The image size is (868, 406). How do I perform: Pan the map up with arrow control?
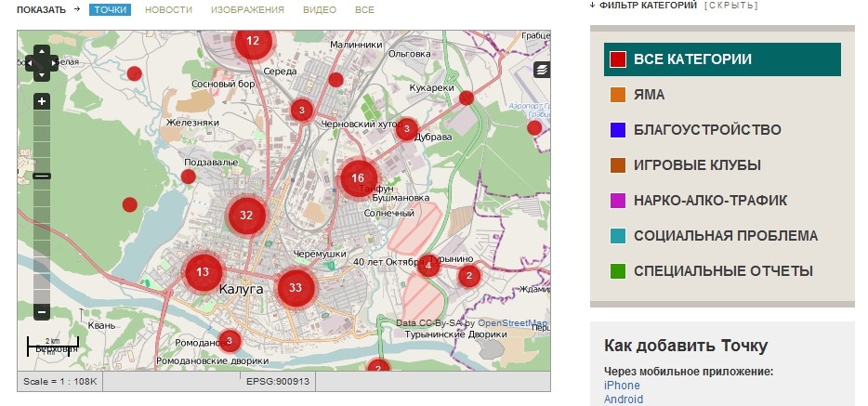[x=42, y=52]
